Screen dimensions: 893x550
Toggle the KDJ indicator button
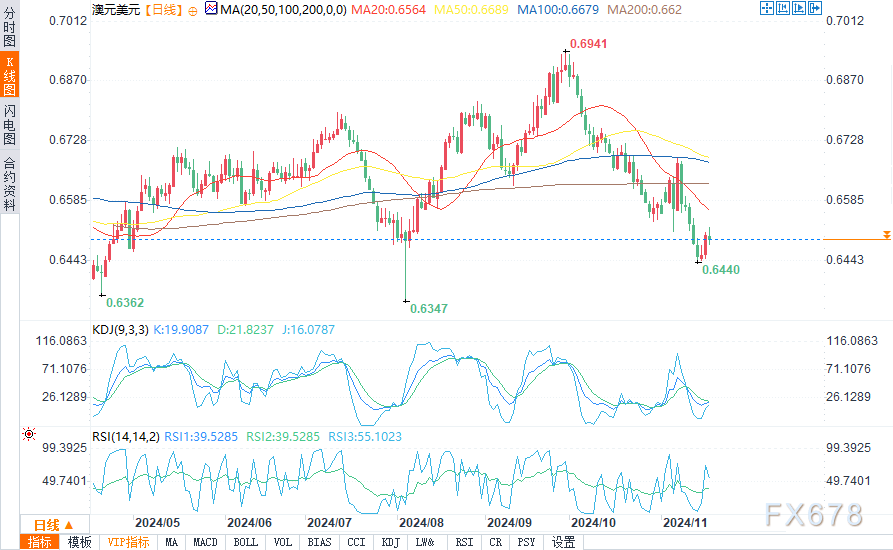click(x=390, y=542)
